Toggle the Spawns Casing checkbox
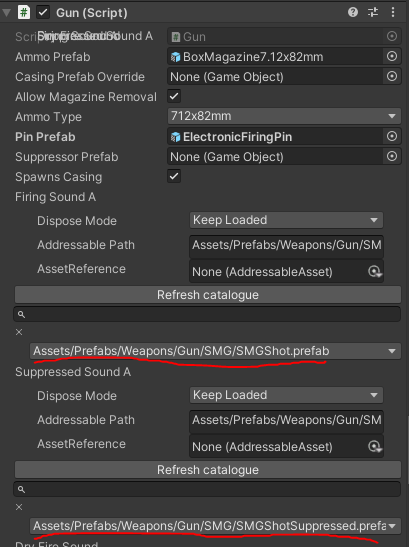Viewport: 409px width, 547px height. [174, 176]
